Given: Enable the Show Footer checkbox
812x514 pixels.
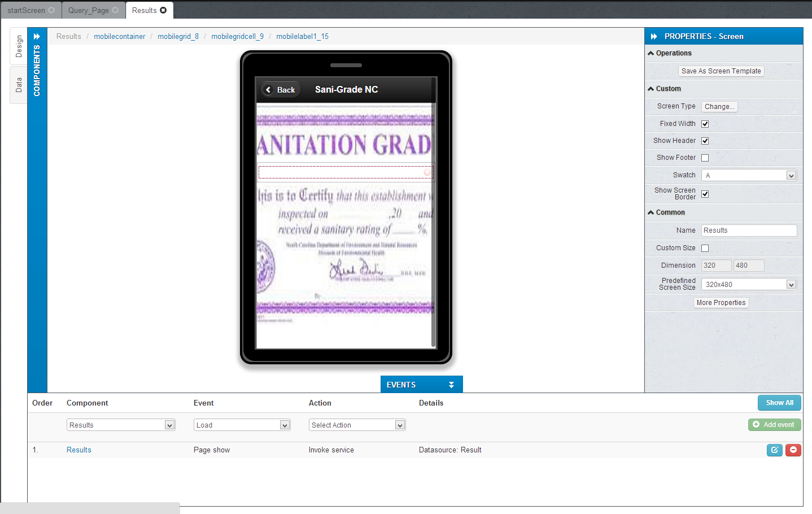Looking at the screenshot, I should click(x=705, y=158).
